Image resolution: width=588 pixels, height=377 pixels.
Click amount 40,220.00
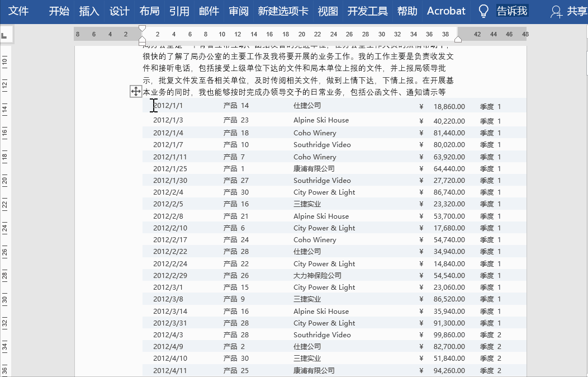point(449,121)
